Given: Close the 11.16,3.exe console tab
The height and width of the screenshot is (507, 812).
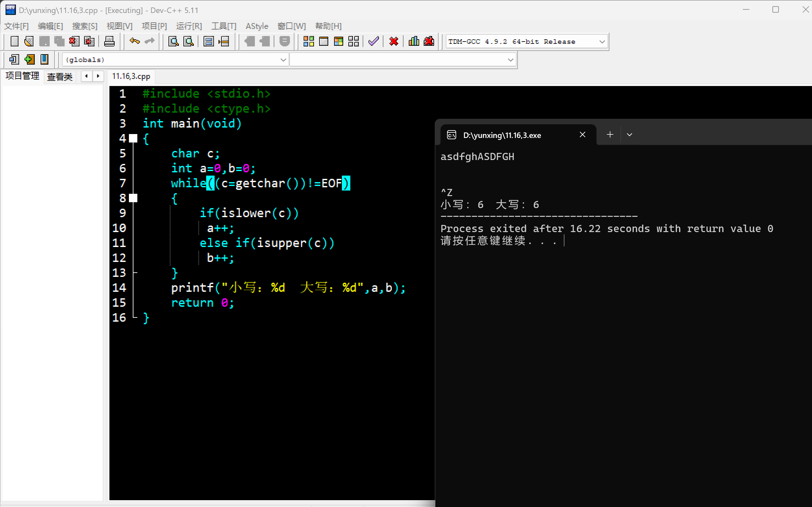Looking at the screenshot, I should [582, 135].
